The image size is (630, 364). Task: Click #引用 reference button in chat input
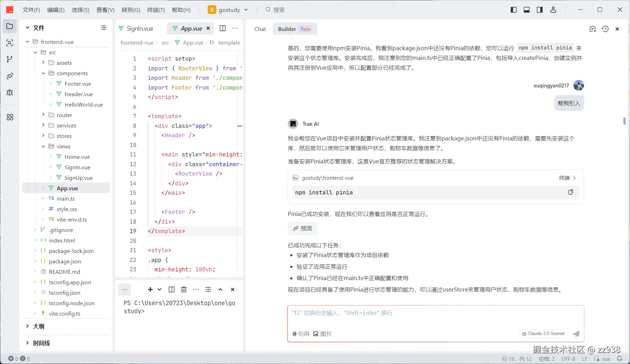pyautogui.click(x=301, y=334)
